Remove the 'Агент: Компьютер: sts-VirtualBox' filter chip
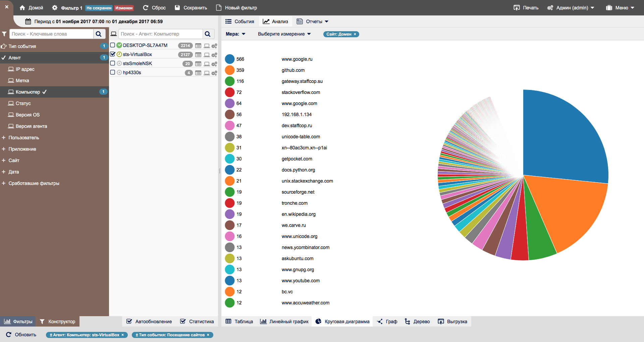The width and height of the screenshot is (644, 342). tap(123, 335)
